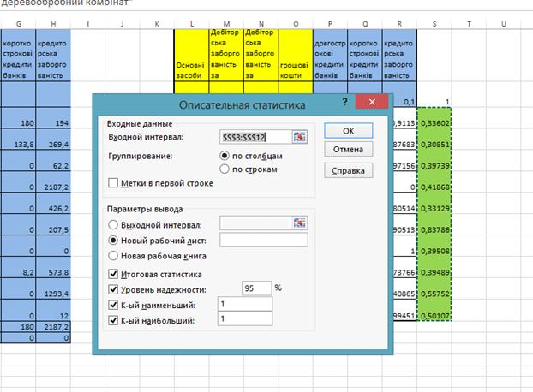The width and height of the screenshot is (533, 392).
Task: Select column J header
Action: coord(123,24)
